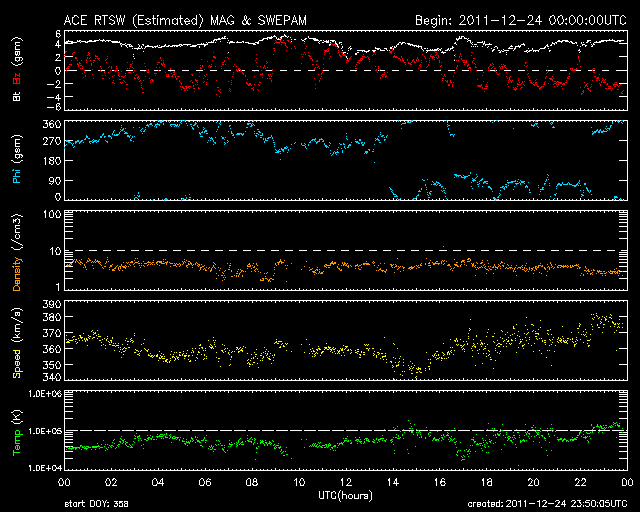640x512 pixels.
Task: Click the '18' hour label on the time axis
Action: [487, 483]
